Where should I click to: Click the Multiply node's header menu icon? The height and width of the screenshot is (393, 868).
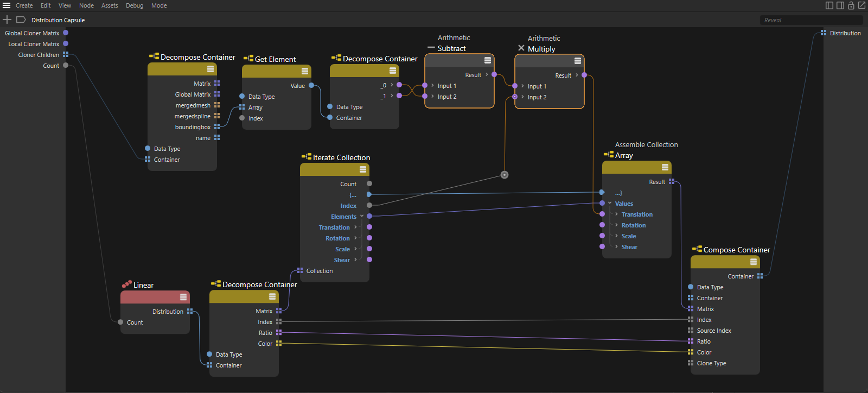coord(577,61)
